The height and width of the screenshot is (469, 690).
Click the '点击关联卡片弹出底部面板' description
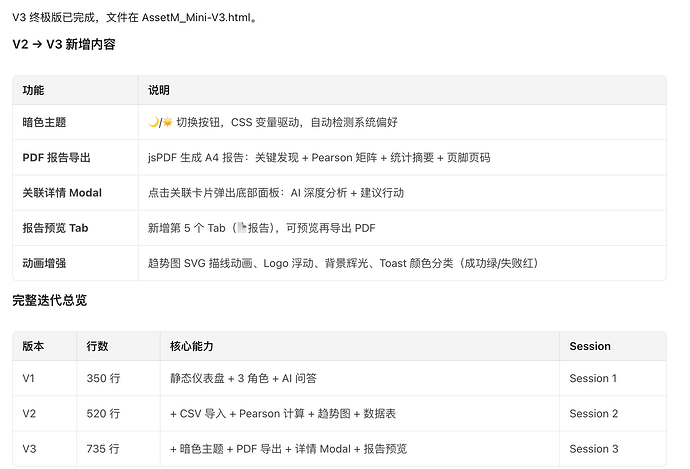coord(402,193)
